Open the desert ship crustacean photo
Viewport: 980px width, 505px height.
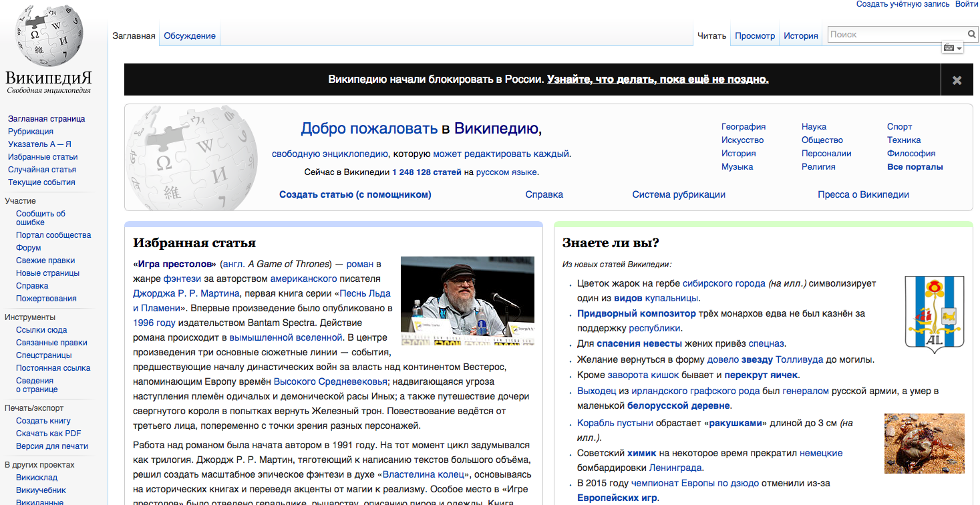click(924, 444)
